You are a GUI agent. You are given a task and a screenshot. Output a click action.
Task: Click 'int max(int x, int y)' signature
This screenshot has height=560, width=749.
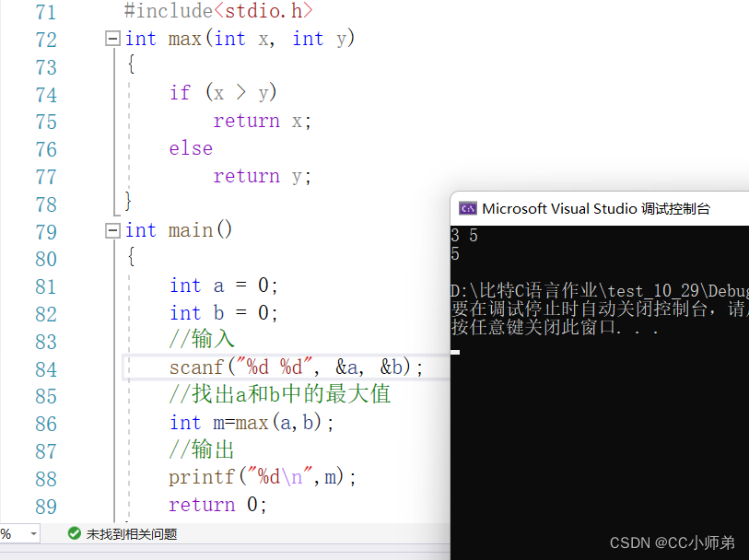click(x=240, y=39)
